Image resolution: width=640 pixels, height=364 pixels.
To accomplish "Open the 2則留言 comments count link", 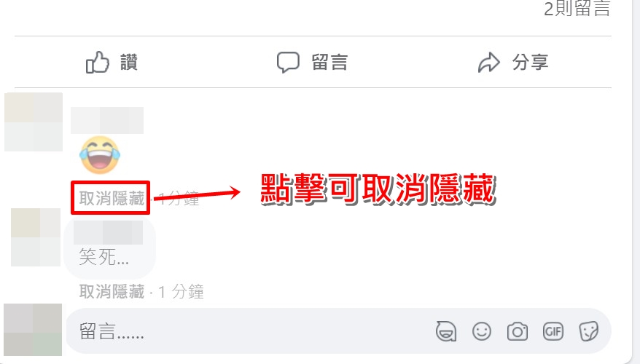I will click(x=577, y=8).
